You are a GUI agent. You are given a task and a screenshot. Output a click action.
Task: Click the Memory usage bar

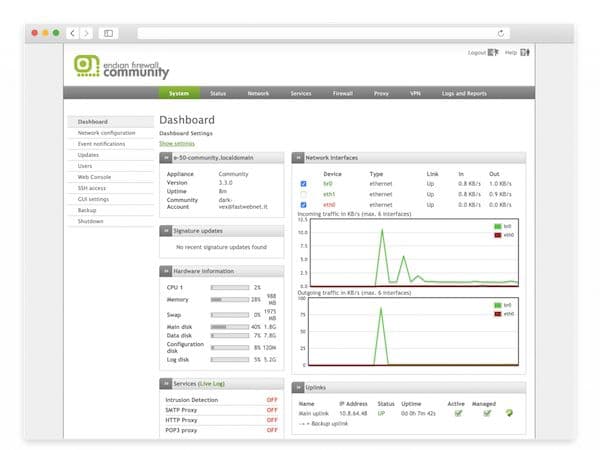click(230, 300)
